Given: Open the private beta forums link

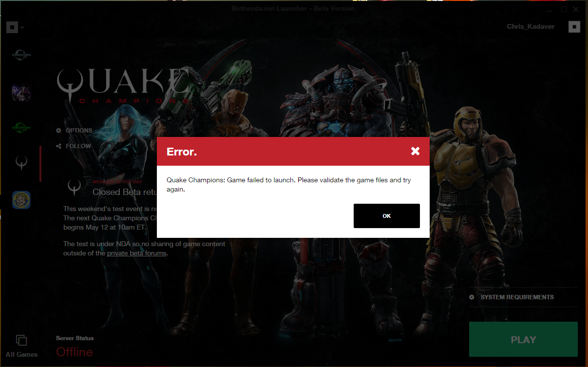Looking at the screenshot, I should 137,253.
